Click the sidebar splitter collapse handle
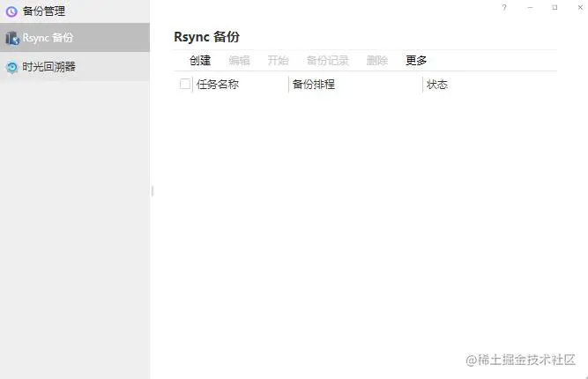Screen dimensions: 588x379 pyautogui.click(x=153, y=191)
